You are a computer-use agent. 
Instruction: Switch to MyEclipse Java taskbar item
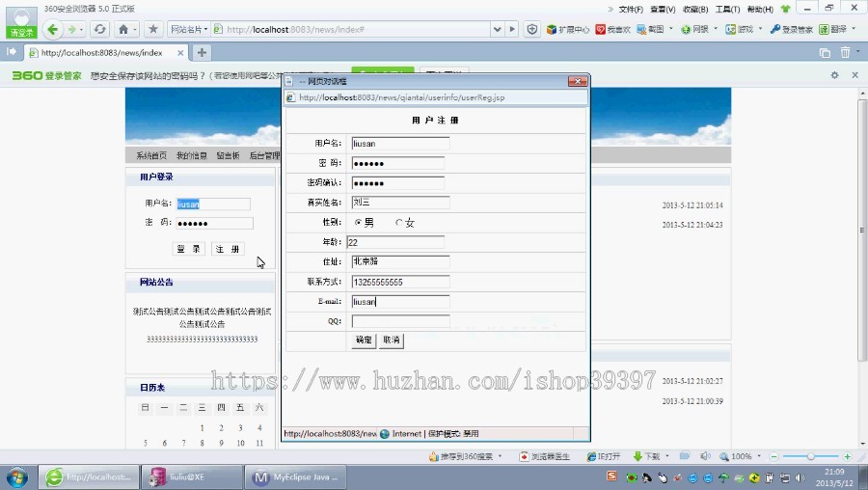click(296, 476)
